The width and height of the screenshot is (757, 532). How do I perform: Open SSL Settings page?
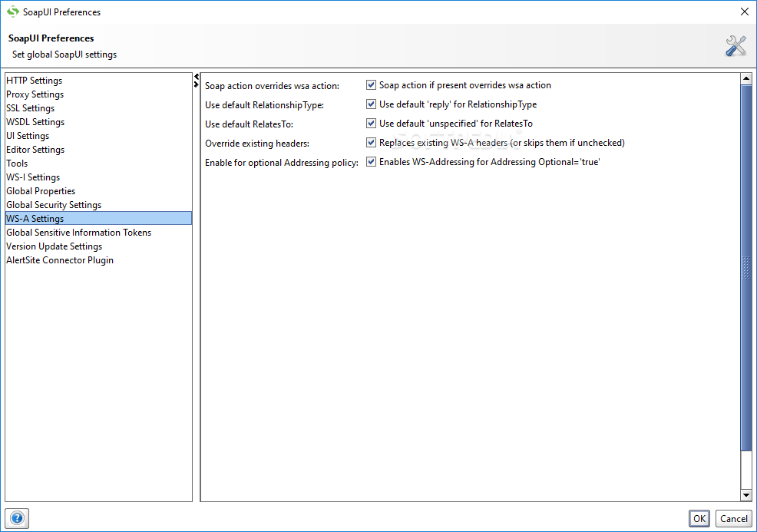coord(98,108)
